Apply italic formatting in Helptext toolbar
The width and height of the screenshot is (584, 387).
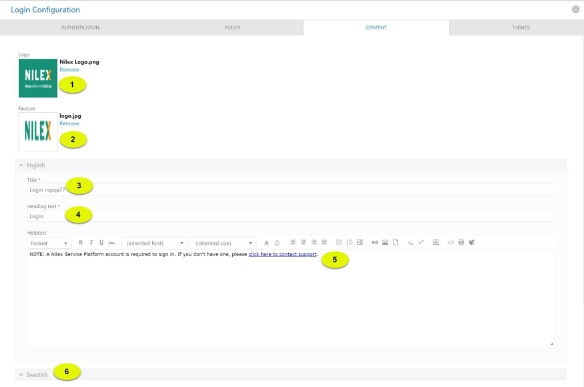tap(91, 242)
